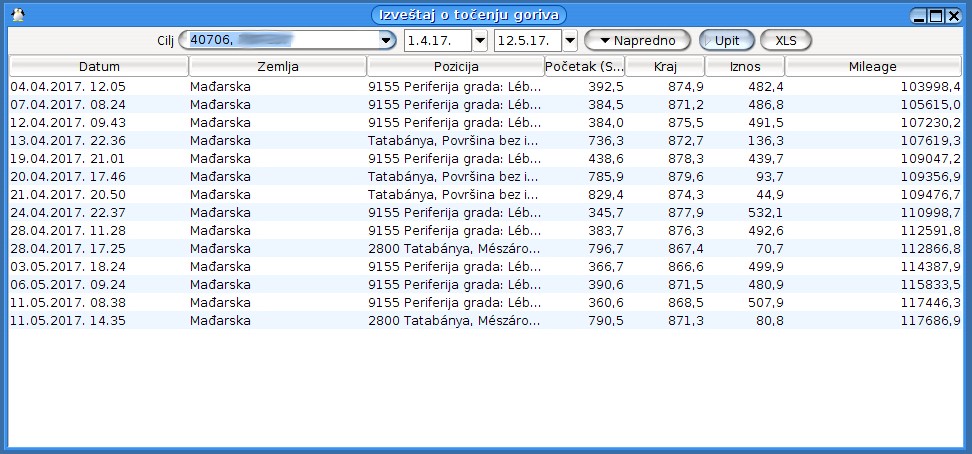This screenshot has width=972, height=454.
Task: Click the Pozicija column header
Action: coord(455,66)
